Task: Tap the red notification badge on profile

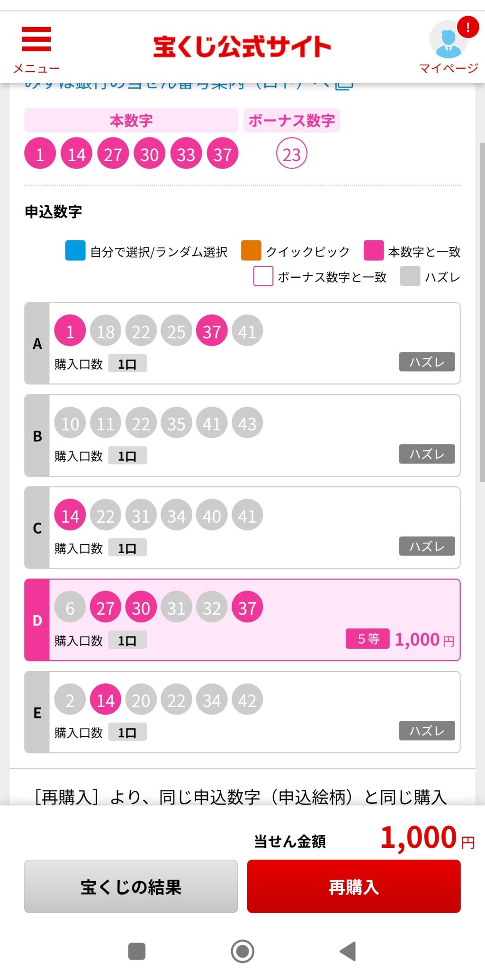Action: 468,27
